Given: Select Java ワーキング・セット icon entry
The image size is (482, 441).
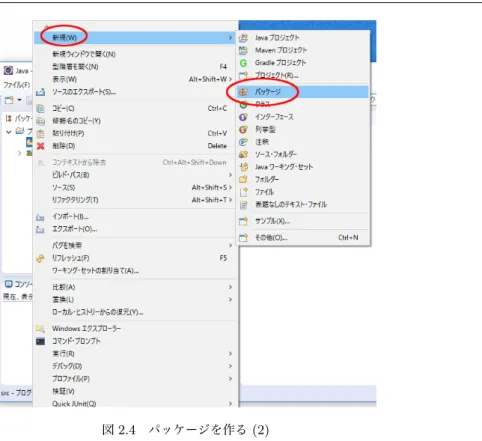Looking at the screenshot, I should pyautogui.click(x=243, y=167).
